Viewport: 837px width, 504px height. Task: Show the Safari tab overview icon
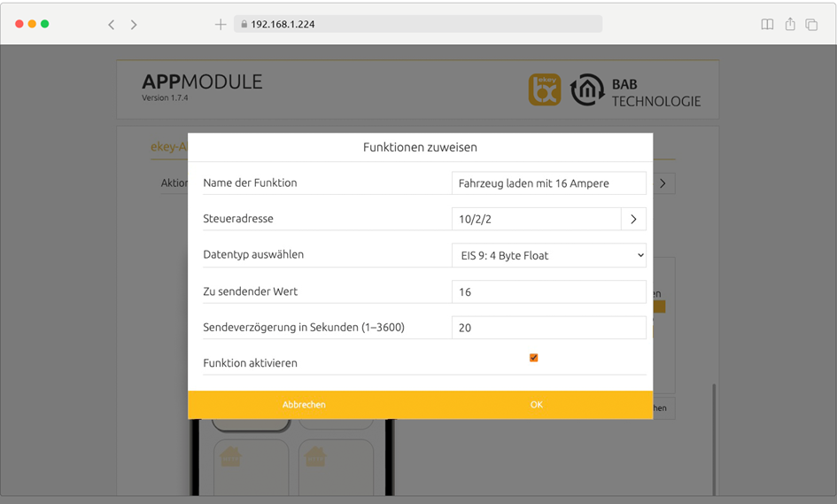(x=811, y=25)
